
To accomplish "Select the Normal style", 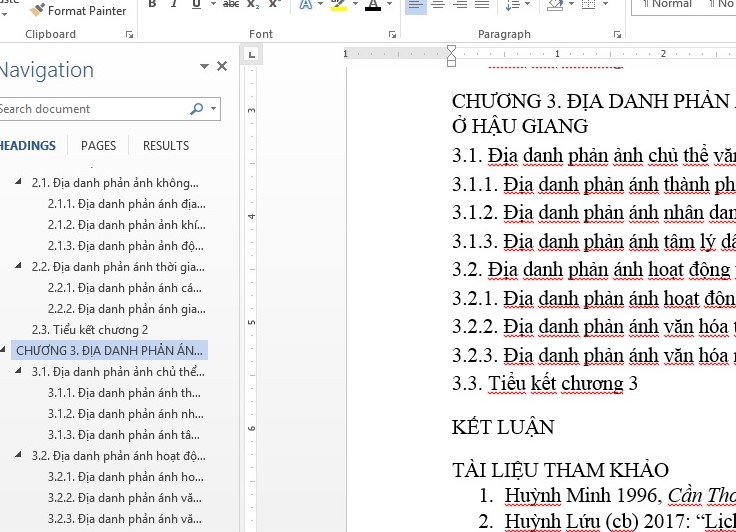I will (x=667, y=6).
